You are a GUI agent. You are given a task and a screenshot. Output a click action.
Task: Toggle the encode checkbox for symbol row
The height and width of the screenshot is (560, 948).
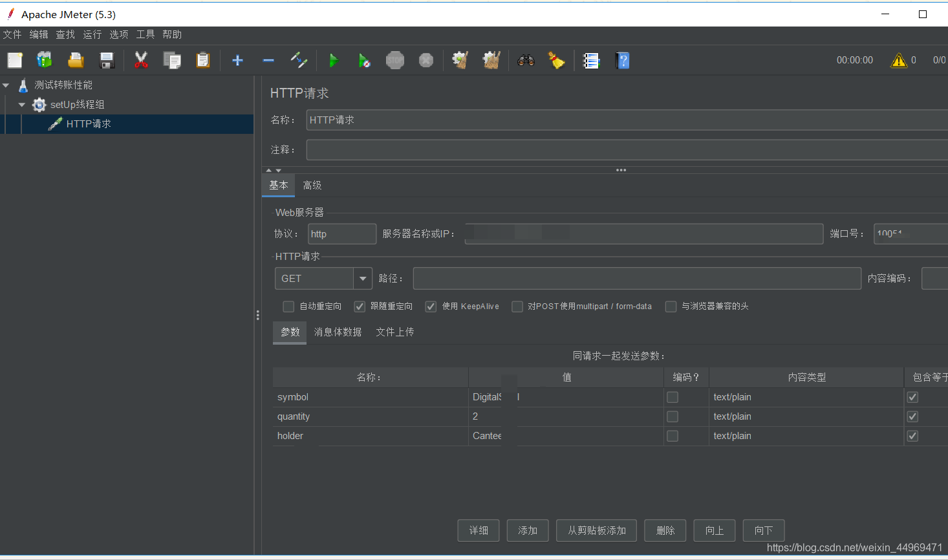click(673, 397)
